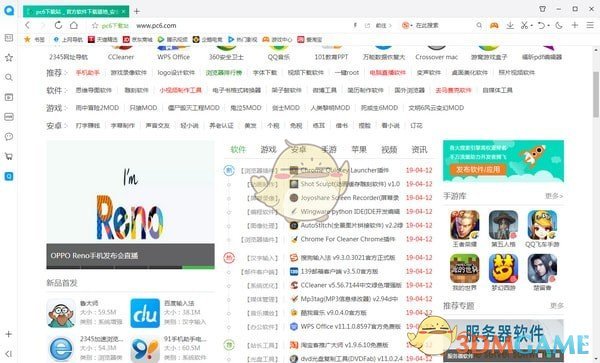Click the 发布软件/应用 orange button
Screen dimensions: 600x363
pos(478,169)
